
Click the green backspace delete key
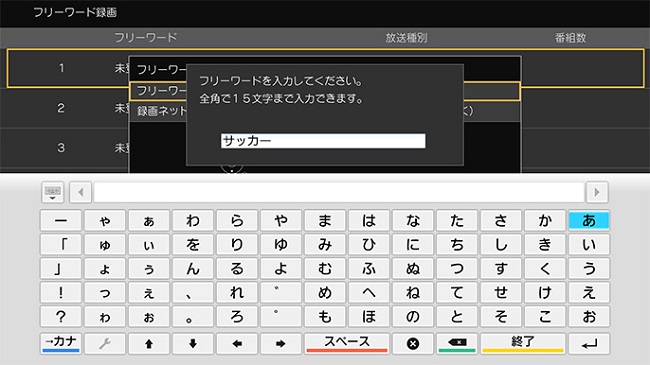(x=457, y=343)
